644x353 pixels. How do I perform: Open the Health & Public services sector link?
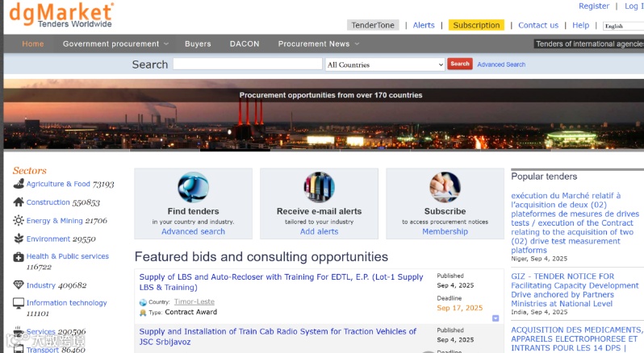(x=67, y=256)
